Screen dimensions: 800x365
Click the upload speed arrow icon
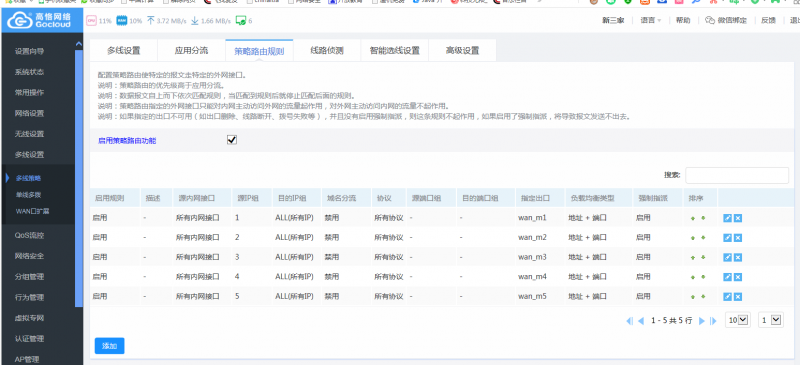[x=151, y=20]
